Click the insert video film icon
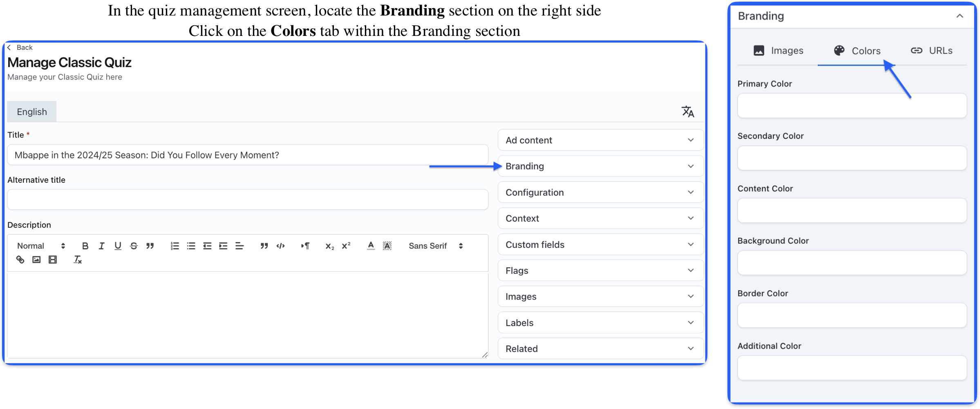 pyautogui.click(x=53, y=260)
